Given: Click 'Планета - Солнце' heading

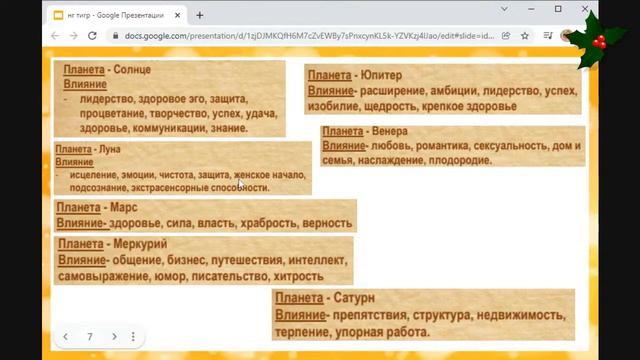Looking at the screenshot, I should click(x=107, y=69).
